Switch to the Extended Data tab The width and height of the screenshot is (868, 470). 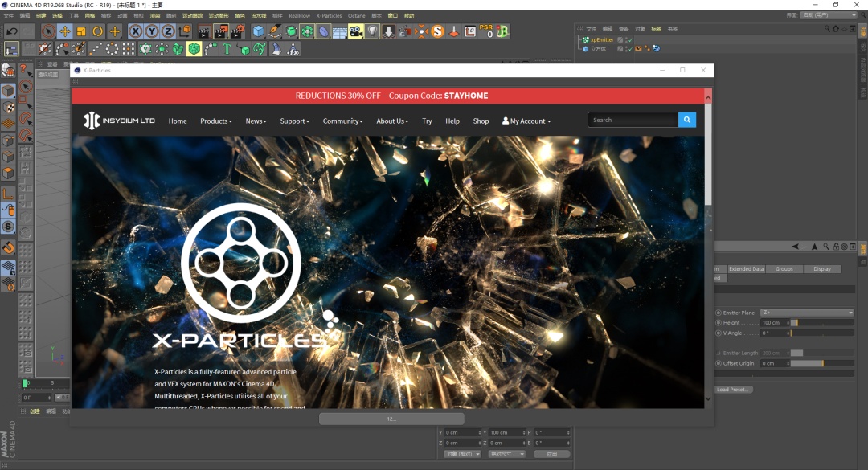(746, 269)
